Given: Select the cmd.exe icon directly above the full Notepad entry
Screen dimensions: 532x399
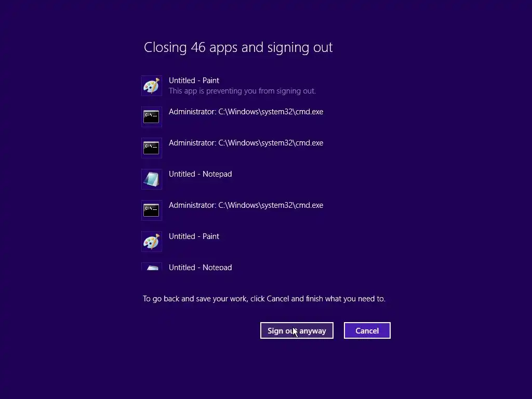Looking at the screenshot, I should (151, 148).
